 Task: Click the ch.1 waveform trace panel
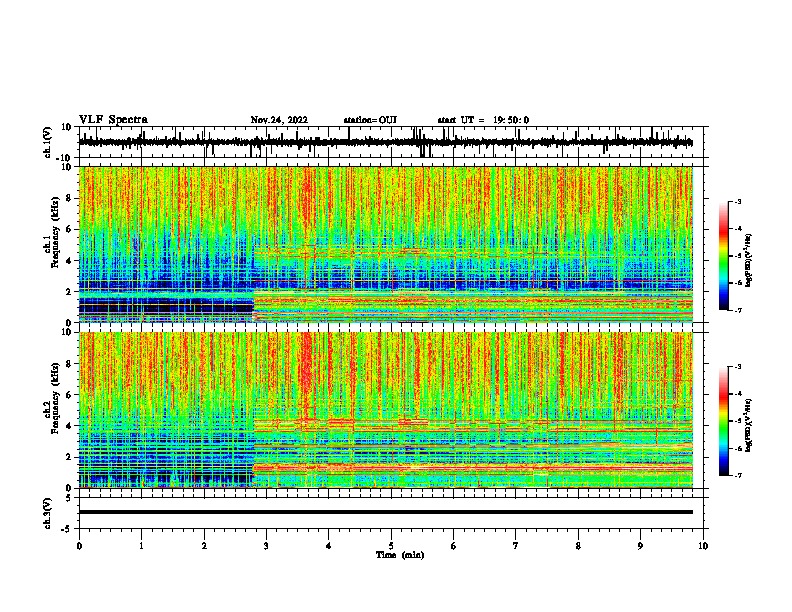coord(390,142)
